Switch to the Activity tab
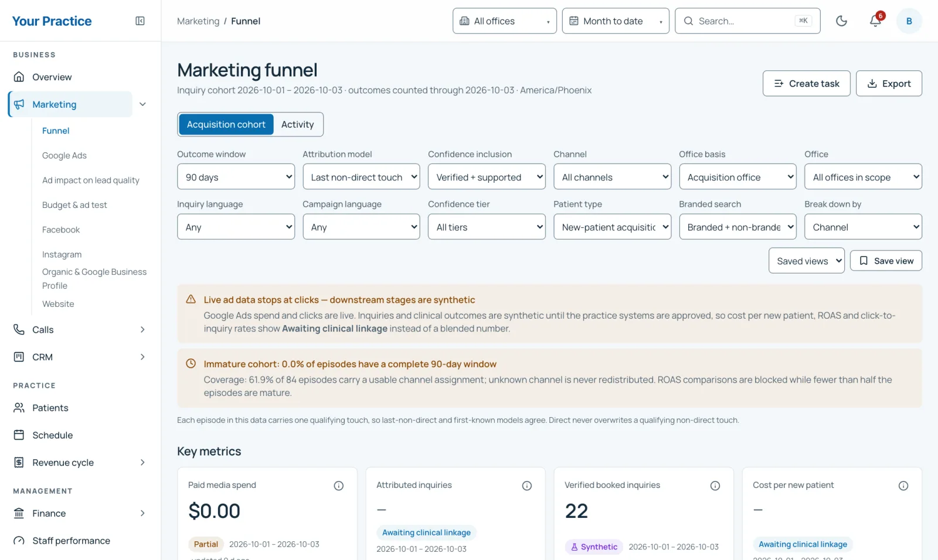 [x=298, y=125]
